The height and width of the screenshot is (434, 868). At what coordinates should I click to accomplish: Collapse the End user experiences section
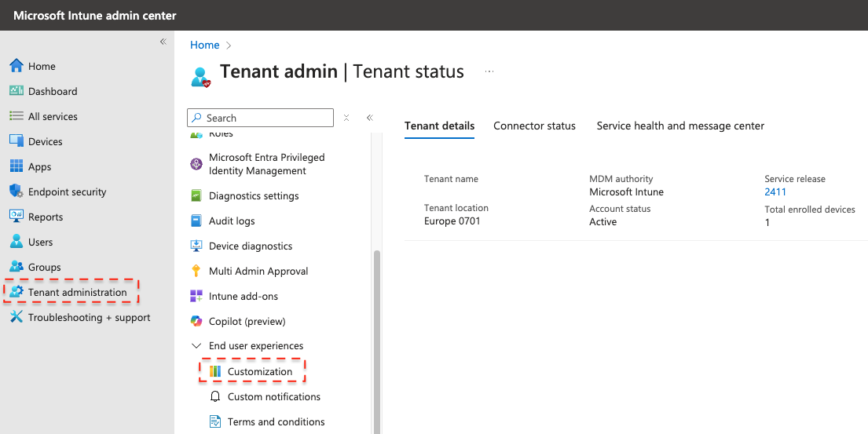click(196, 346)
